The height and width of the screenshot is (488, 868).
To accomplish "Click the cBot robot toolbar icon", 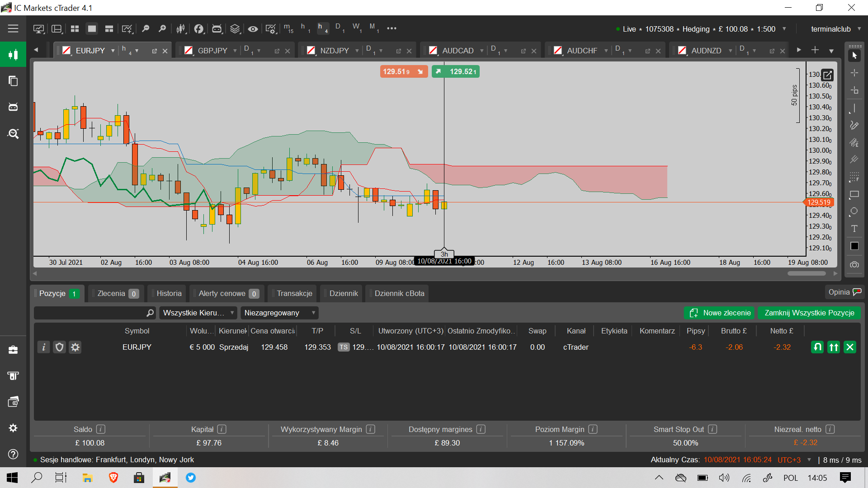I will 217,29.
